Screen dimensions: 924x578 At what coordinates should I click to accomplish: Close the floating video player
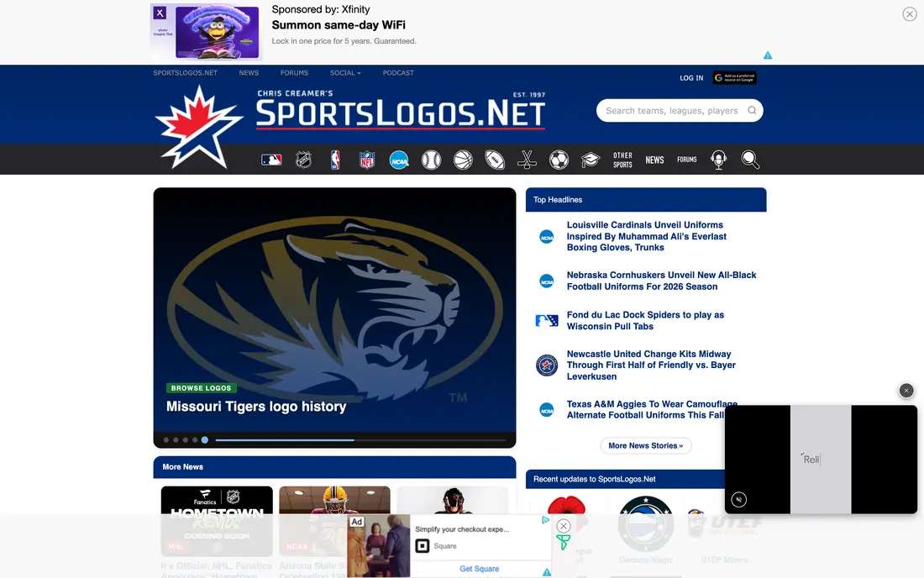pyautogui.click(x=906, y=390)
